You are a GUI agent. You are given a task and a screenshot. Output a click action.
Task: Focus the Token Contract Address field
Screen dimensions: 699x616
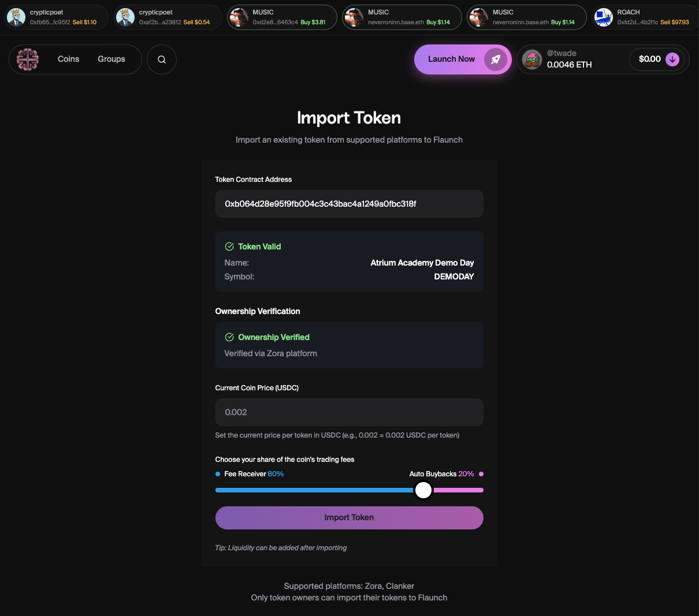coord(349,204)
